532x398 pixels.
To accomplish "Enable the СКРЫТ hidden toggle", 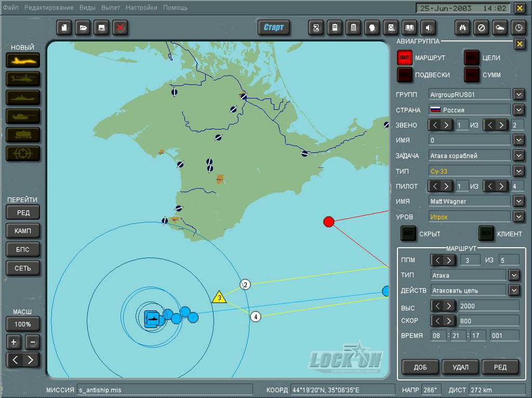I will point(408,233).
